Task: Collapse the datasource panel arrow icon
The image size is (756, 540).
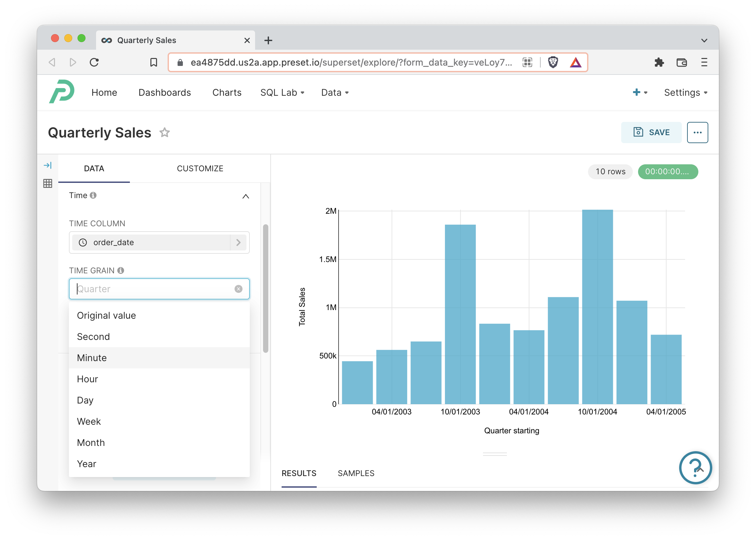Action: (48, 165)
